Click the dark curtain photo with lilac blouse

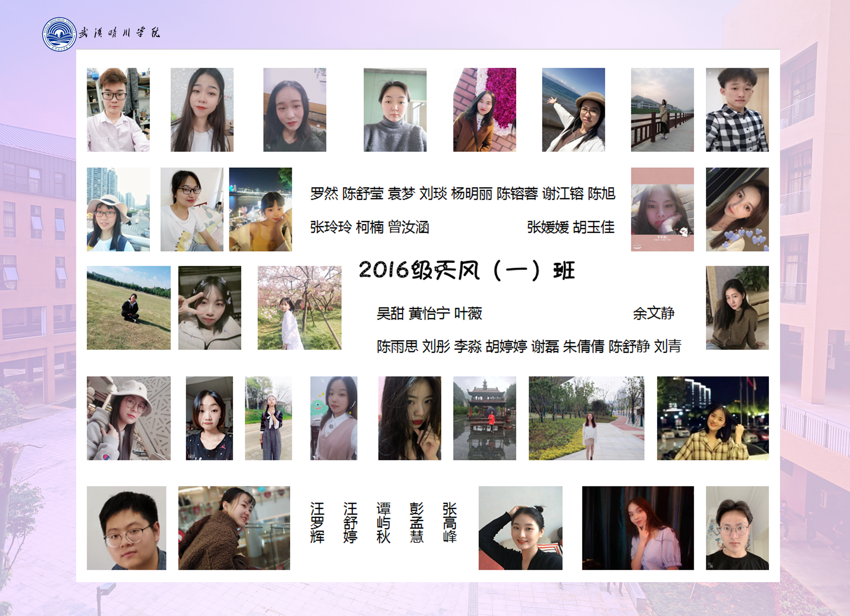pyautogui.click(x=638, y=528)
